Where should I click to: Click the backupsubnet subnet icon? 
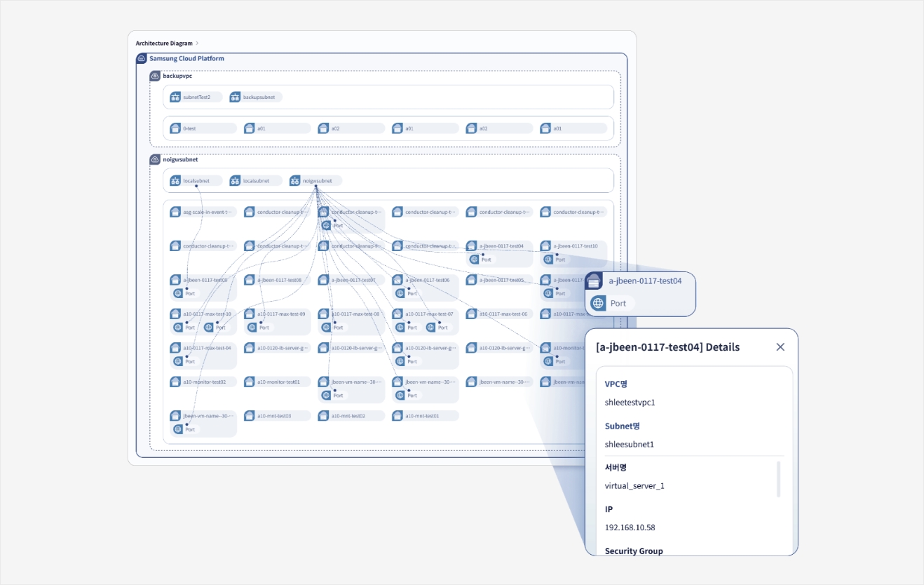tap(236, 97)
